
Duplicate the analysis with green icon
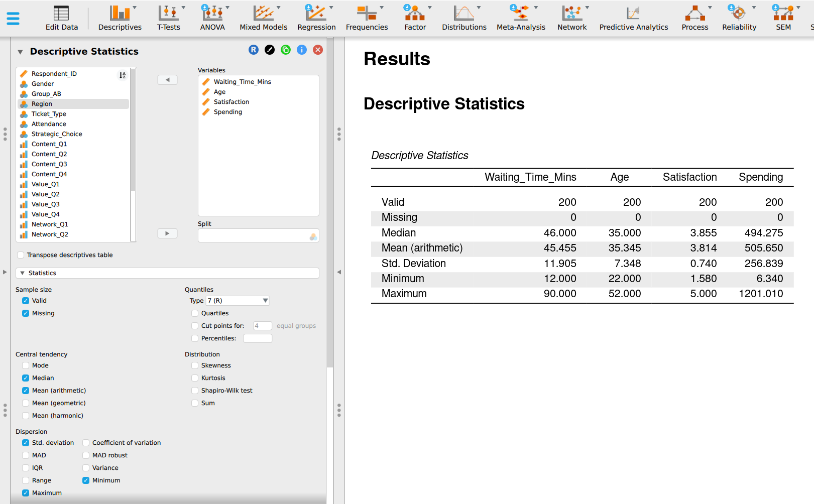click(x=286, y=50)
